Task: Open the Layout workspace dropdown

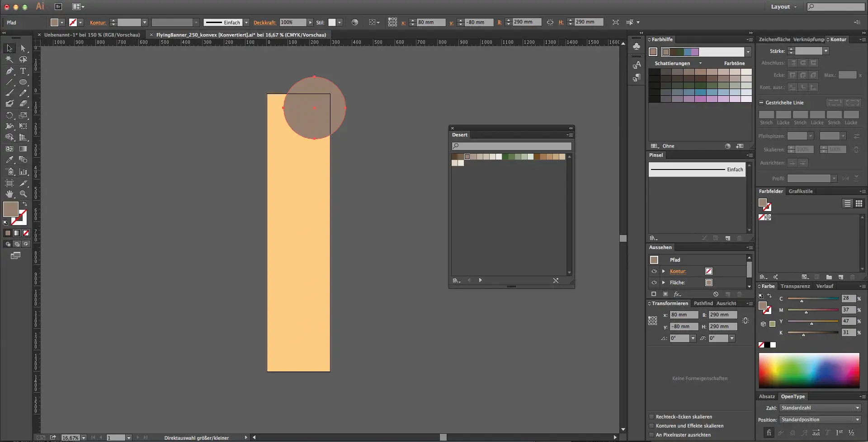Action: coord(784,7)
